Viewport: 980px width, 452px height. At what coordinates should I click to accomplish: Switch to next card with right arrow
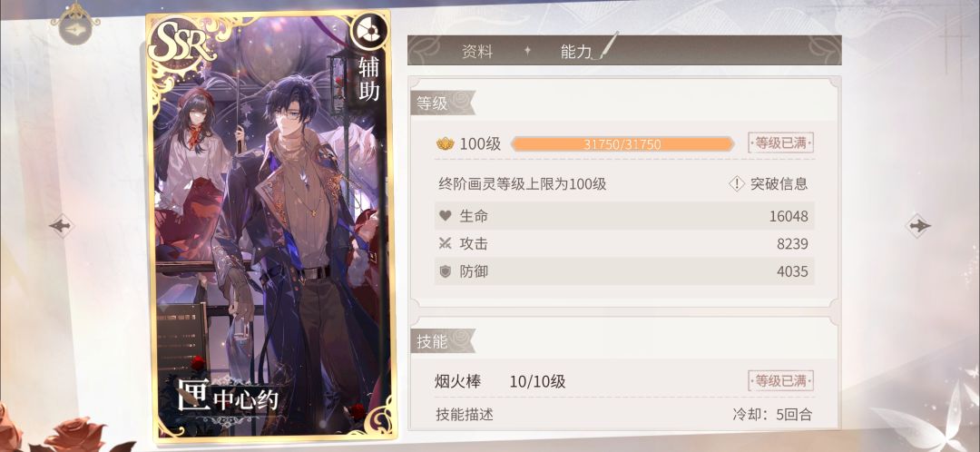tap(918, 225)
